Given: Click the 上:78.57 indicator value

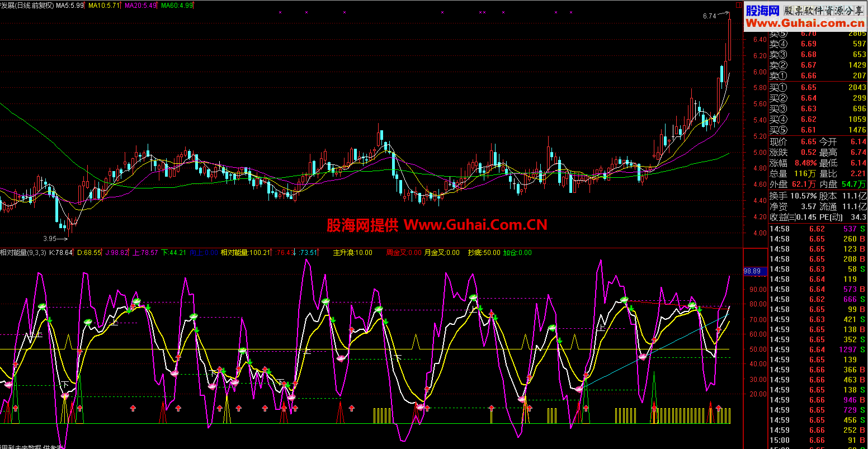Looking at the screenshot, I should pos(145,253).
